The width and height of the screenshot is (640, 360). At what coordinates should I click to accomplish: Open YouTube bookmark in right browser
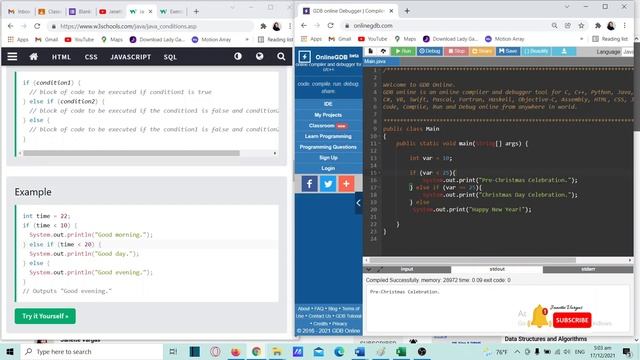(x=372, y=39)
